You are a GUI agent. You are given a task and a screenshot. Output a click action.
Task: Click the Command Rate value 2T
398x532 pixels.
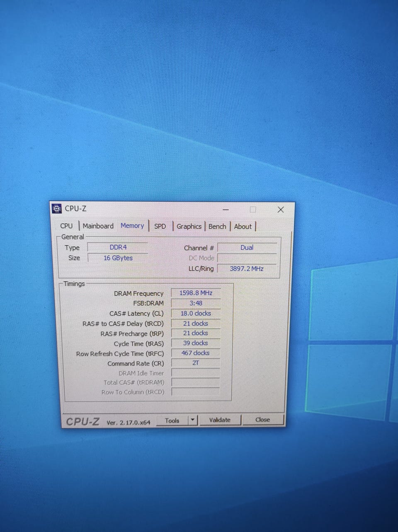pos(196,363)
